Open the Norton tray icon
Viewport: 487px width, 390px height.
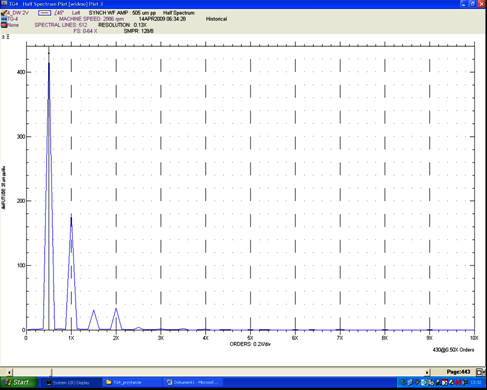[x=459, y=382]
